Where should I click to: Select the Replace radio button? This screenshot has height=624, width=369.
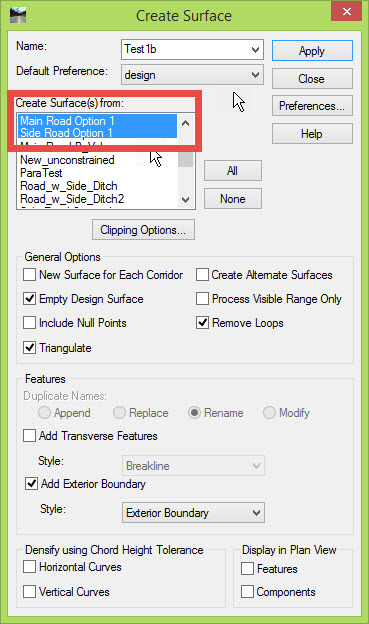click(119, 413)
